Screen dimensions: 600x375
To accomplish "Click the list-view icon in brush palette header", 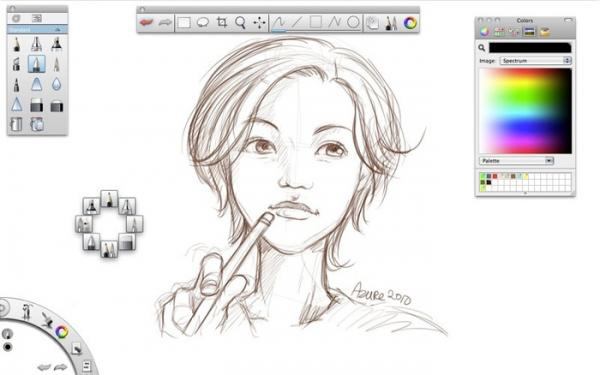I will [37, 18].
